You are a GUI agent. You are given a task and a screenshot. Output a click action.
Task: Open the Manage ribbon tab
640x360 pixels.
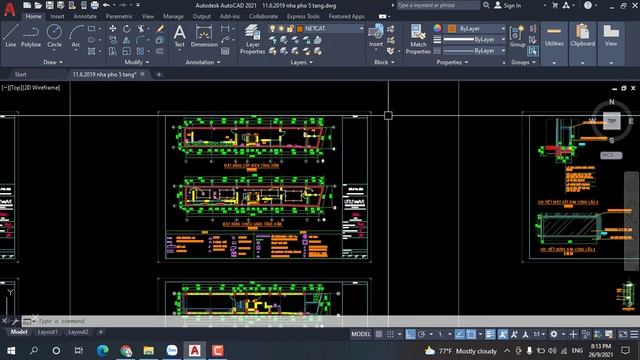pyautogui.click(x=173, y=16)
